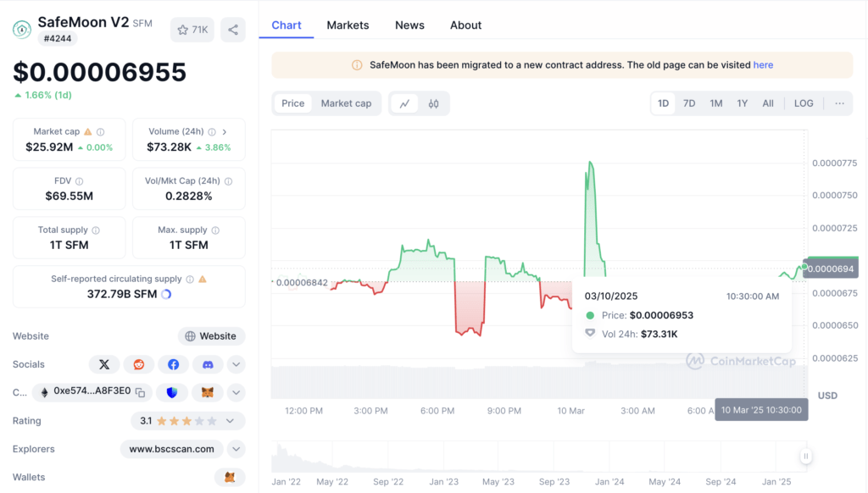Viewport: 868px width, 493px height.
Task: Click the current price tag 0.0000694
Action: click(x=831, y=269)
